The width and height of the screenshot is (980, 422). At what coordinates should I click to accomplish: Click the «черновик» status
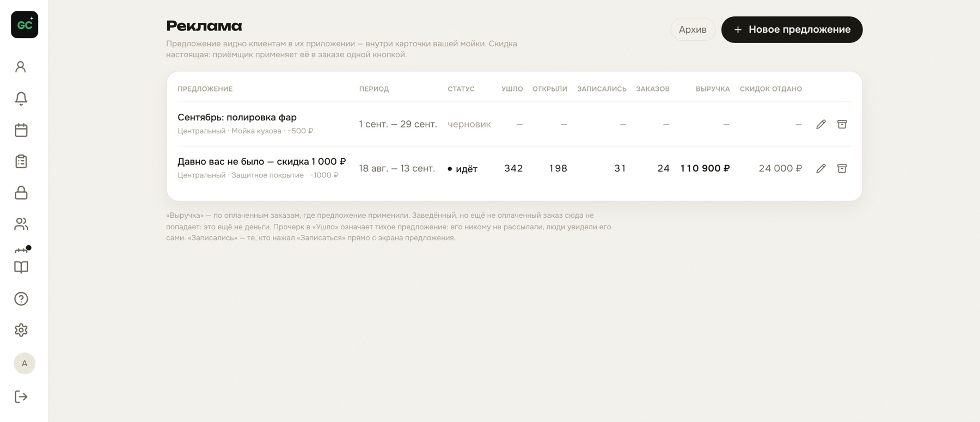click(x=469, y=124)
